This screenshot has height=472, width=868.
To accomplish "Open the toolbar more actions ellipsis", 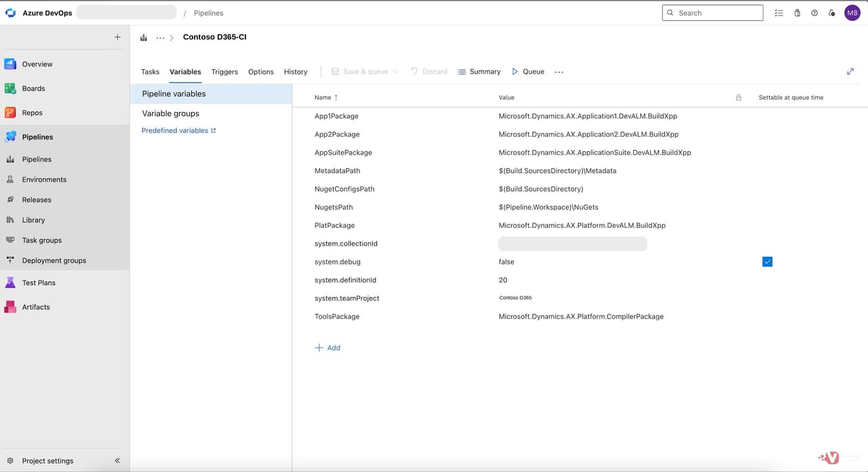I will (559, 72).
